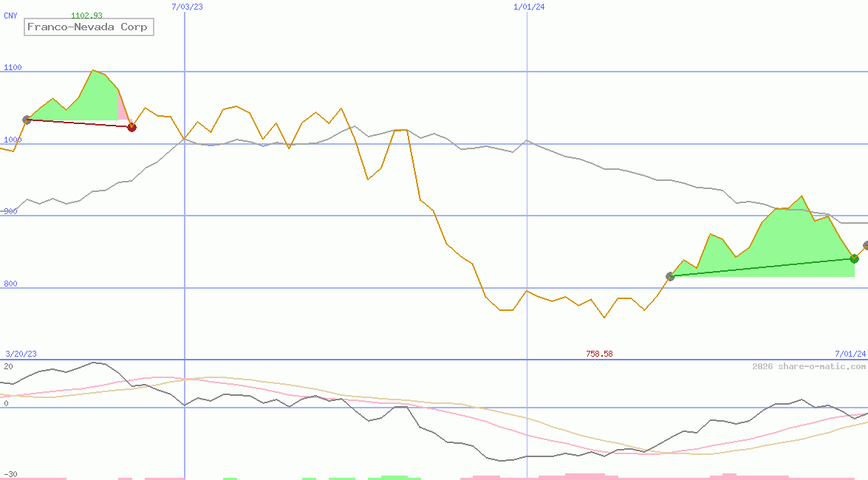
Task: Click the gray entry marker near 1030
Action: pos(27,120)
